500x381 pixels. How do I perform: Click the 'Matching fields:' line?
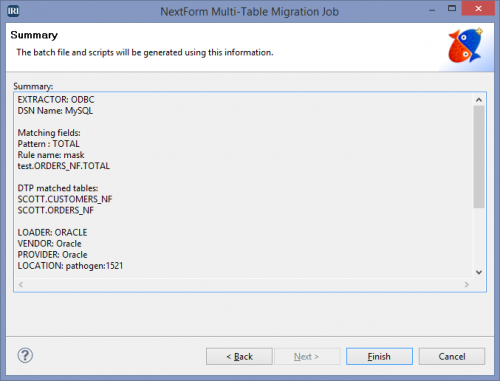49,133
